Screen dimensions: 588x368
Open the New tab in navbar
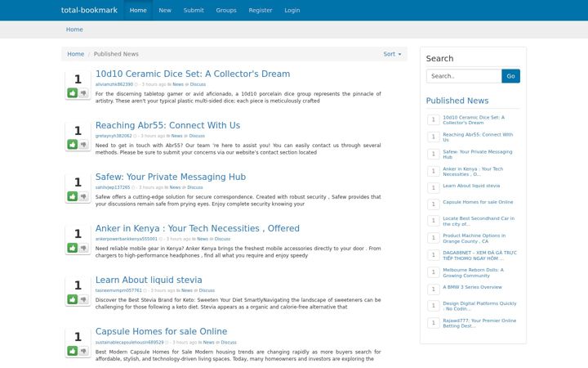click(165, 10)
